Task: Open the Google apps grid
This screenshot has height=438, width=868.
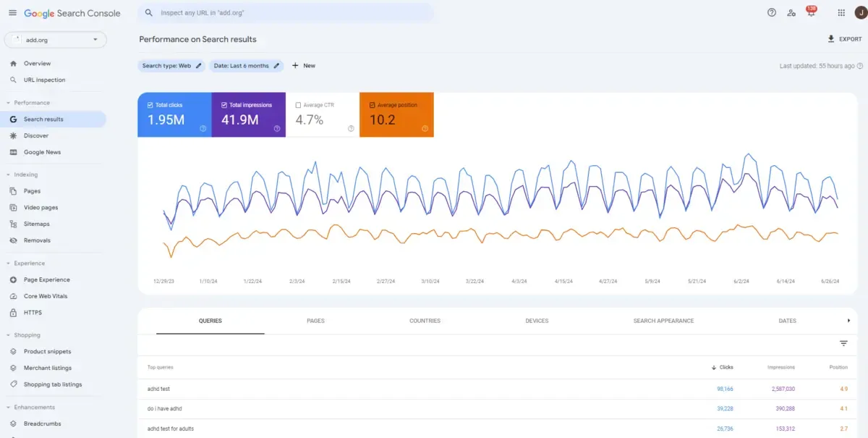Action: coord(841,12)
